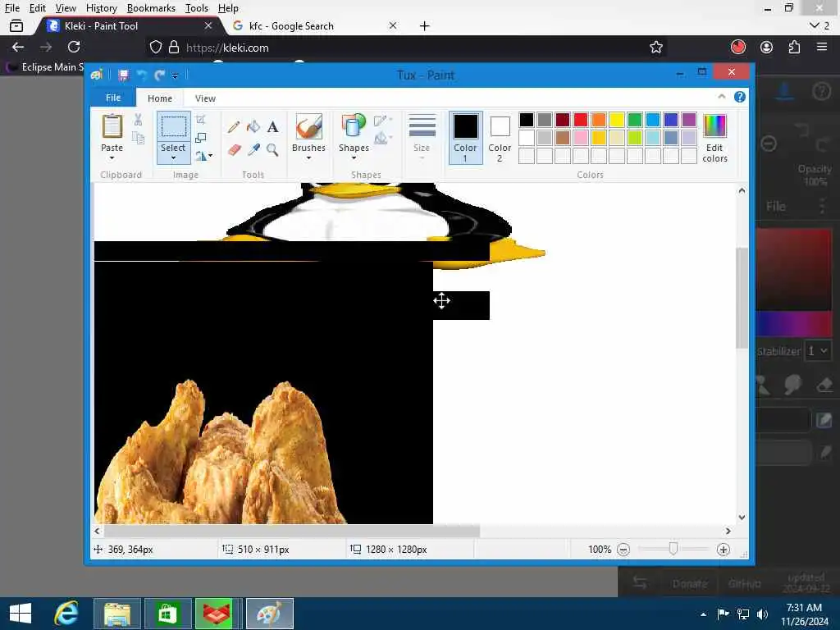Screen dimensions: 840x630
Task: Click the zoom slider handle in Paint
Action: click(673, 549)
